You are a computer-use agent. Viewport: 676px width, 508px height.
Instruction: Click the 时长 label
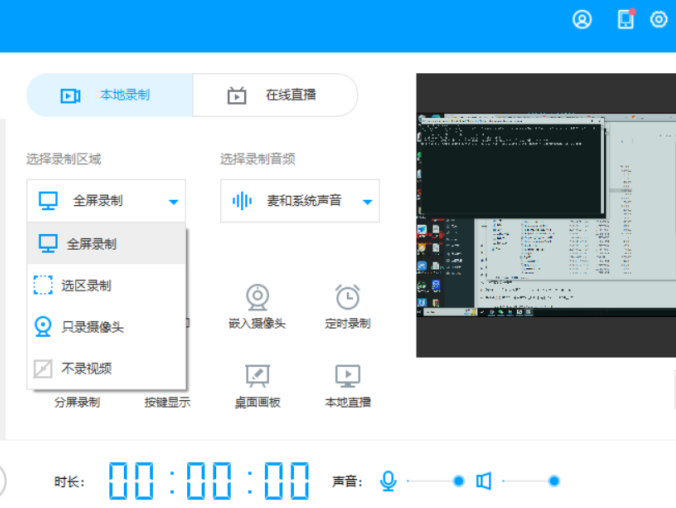69,482
